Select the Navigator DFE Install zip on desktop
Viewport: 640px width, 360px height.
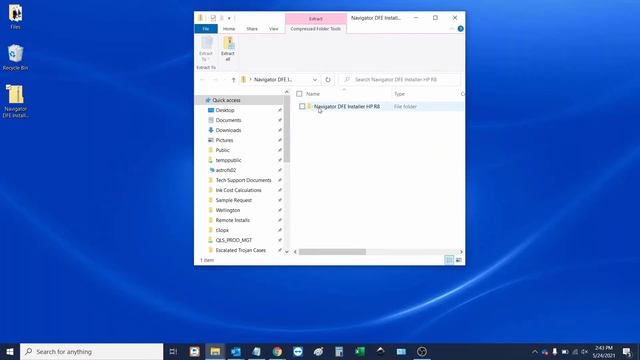16,101
